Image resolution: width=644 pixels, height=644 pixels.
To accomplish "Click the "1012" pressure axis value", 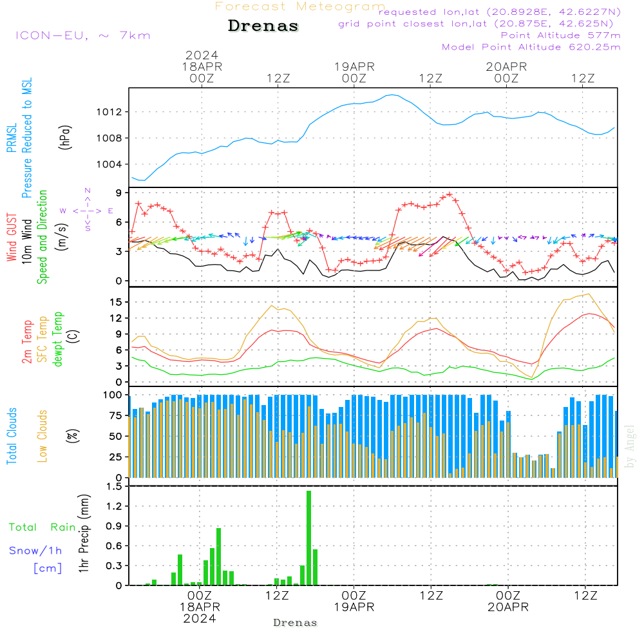I will [109, 112].
